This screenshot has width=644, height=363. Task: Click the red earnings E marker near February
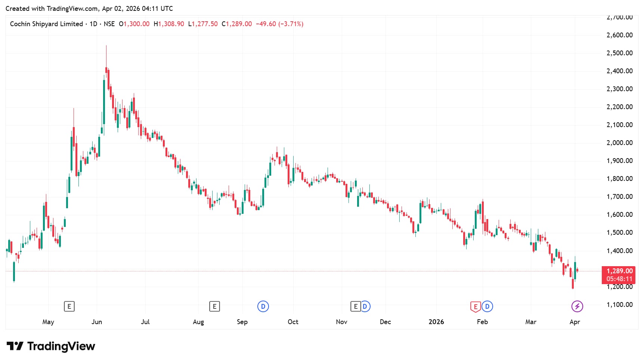[475, 307]
